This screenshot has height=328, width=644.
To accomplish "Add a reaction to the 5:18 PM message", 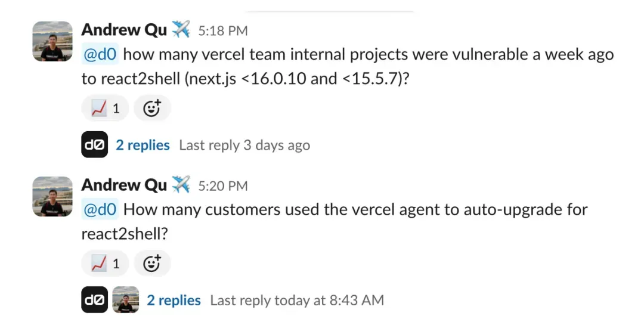I will (152, 109).
